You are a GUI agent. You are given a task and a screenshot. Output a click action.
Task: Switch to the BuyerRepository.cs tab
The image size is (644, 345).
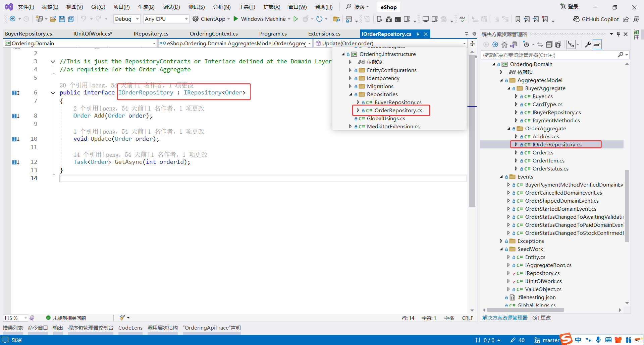pyautogui.click(x=29, y=34)
